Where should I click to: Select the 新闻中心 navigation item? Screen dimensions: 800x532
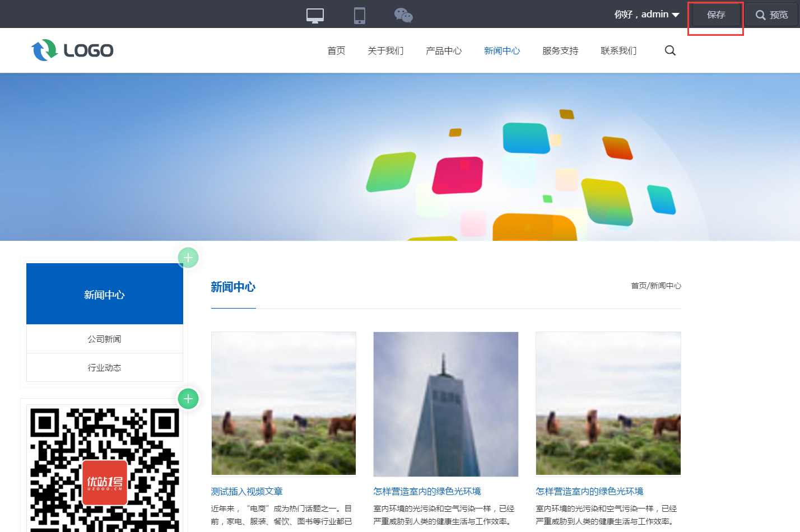point(502,50)
